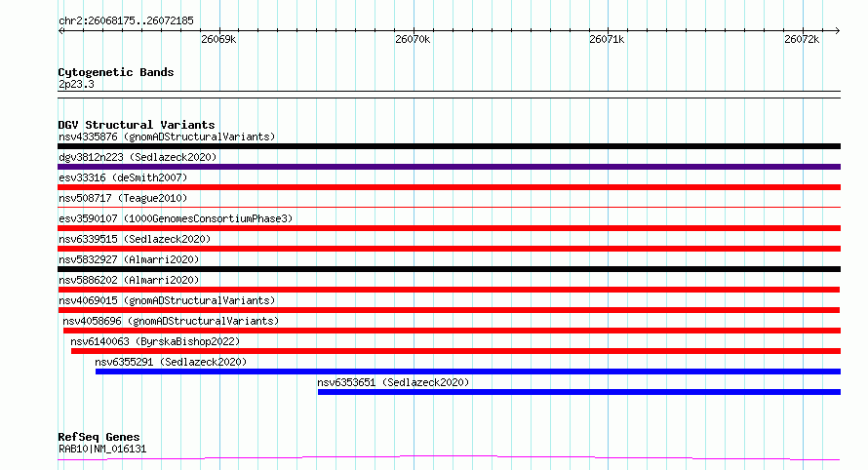Open nsv4069015 gnomADStructuralVariants label
The image size is (868, 470).
[167, 300]
